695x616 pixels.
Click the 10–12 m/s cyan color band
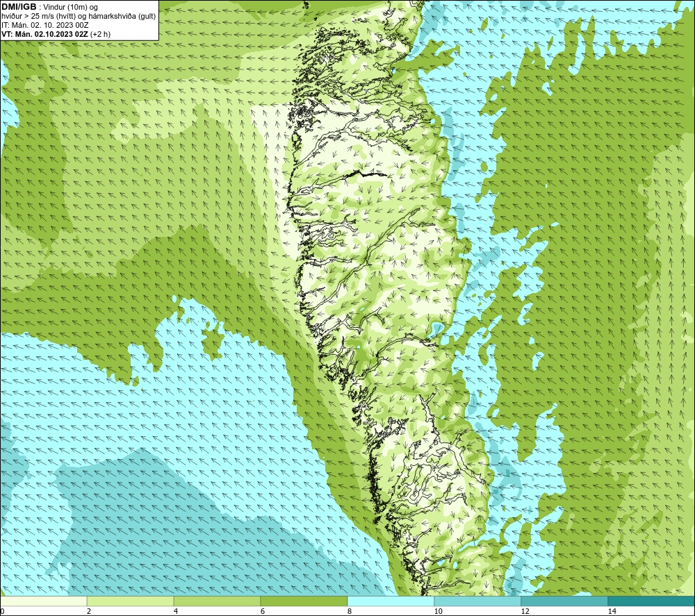[478, 601]
